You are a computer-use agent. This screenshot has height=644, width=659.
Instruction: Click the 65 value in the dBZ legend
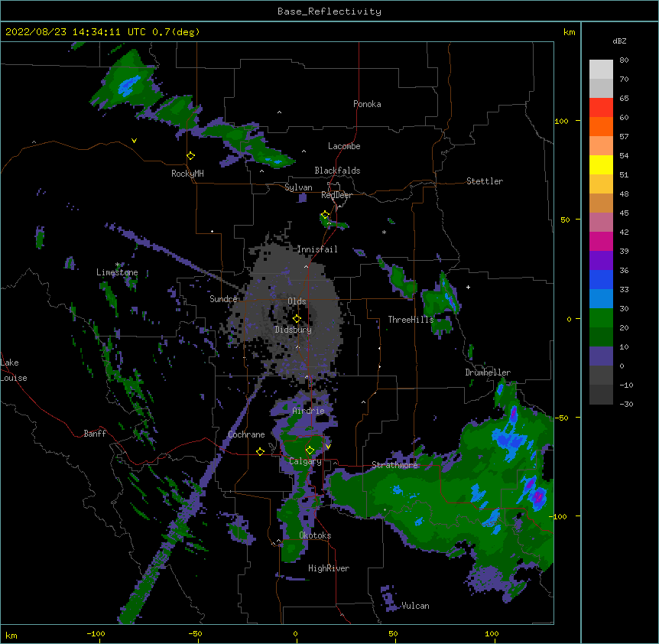[x=624, y=99]
